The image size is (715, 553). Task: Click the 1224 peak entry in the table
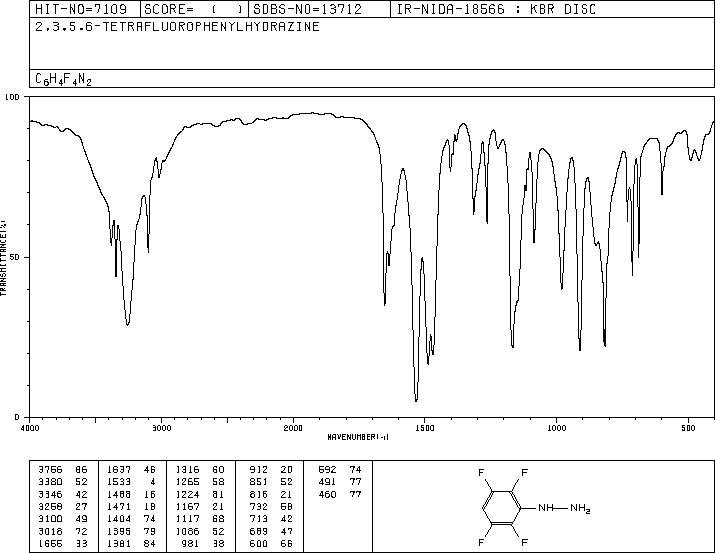(200, 494)
